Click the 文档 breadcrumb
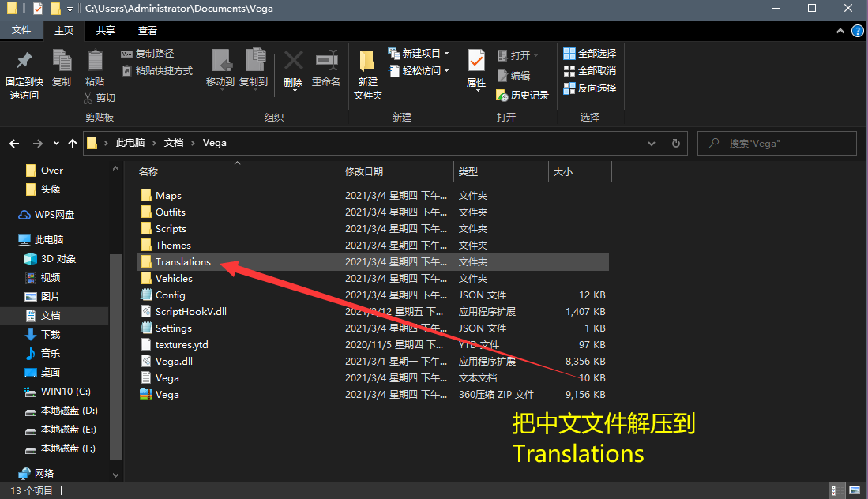 pyautogui.click(x=173, y=143)
